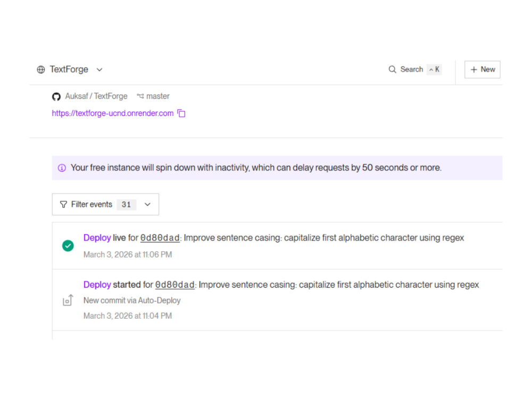Open the Filter events dropdown
The width and height of the screenshot is (532, 399).
[105, 204]
